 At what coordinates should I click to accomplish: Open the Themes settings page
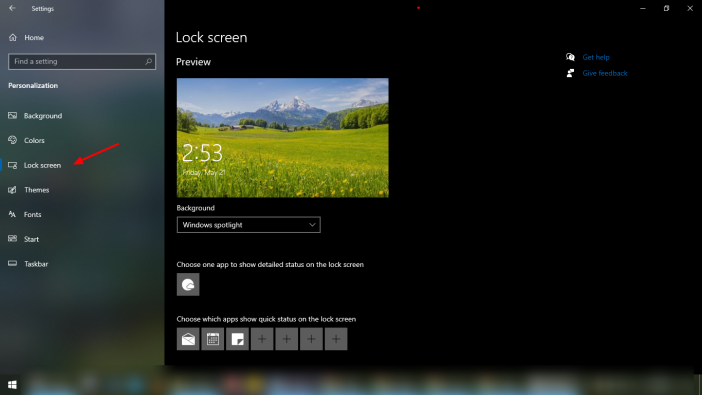(x=37, y=190)
